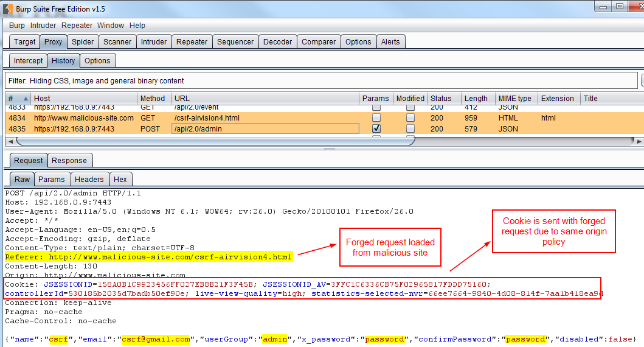Toggle Modified checkbox for row 4835
644x347 pixels.
tap(410, 128)
